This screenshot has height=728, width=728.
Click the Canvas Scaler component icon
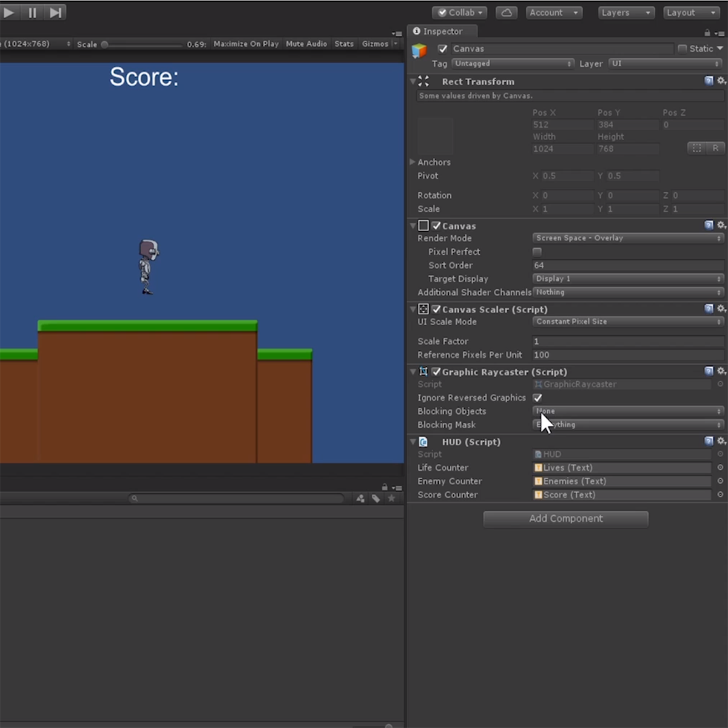[x=423, y=309]
